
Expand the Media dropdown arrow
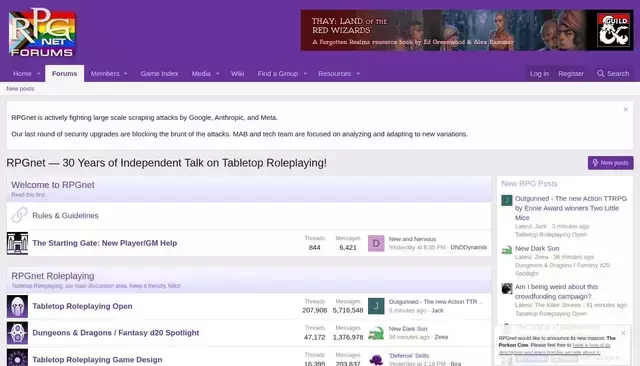[x=218, y=74]
